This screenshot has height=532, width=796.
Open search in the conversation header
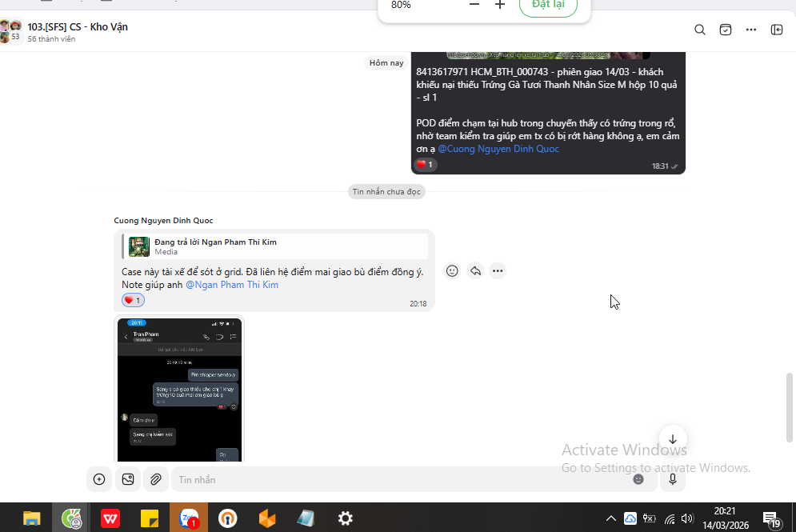[x=699, y=30]
